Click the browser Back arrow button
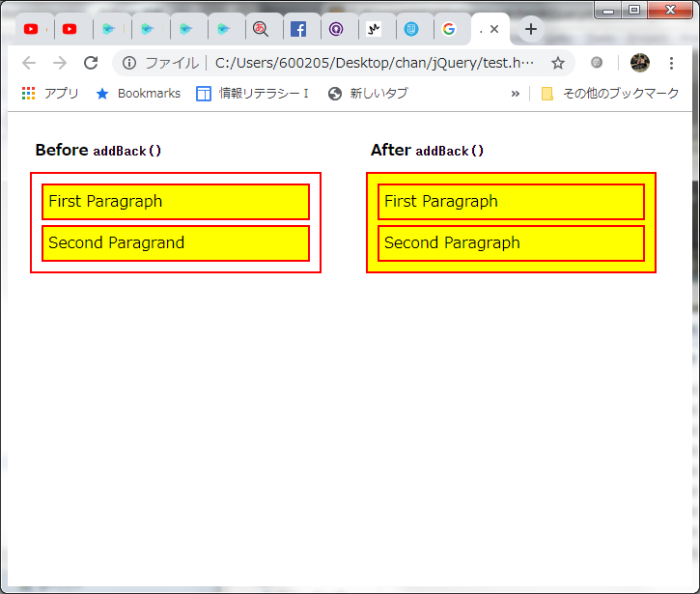Screen dimensions: 700x594 (x=29, y=63)
